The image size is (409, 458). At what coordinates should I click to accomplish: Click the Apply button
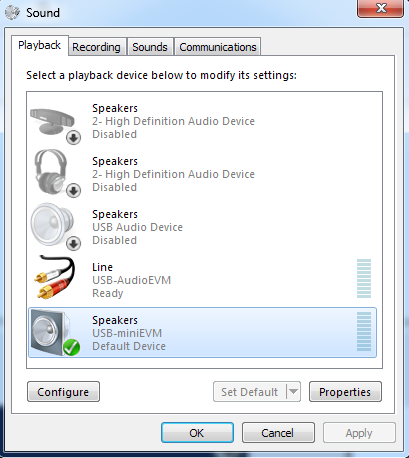pos(359,433)
